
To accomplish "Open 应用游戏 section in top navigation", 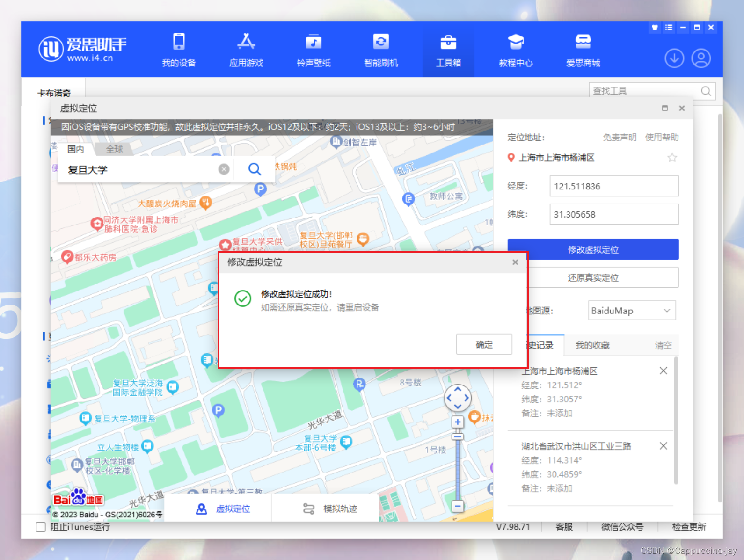I will [246, 50].
